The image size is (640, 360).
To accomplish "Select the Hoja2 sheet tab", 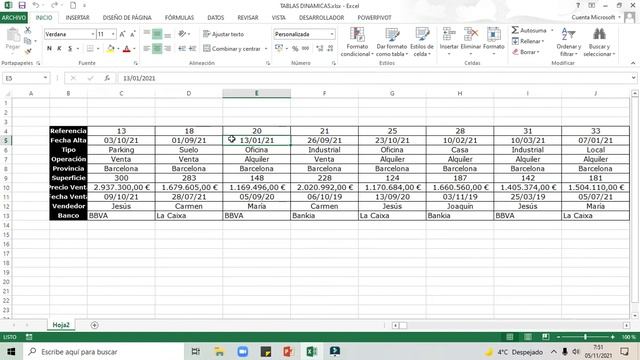I will pyautogui.click(x=61, y=325).
